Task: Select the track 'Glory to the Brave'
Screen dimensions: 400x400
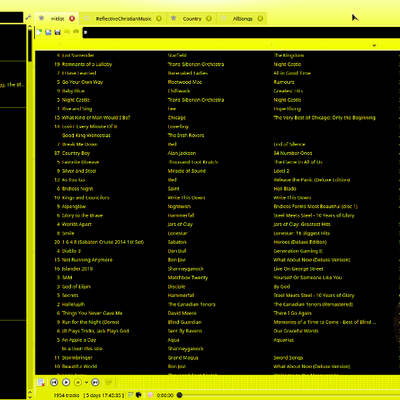Action: tap(82, 215)
